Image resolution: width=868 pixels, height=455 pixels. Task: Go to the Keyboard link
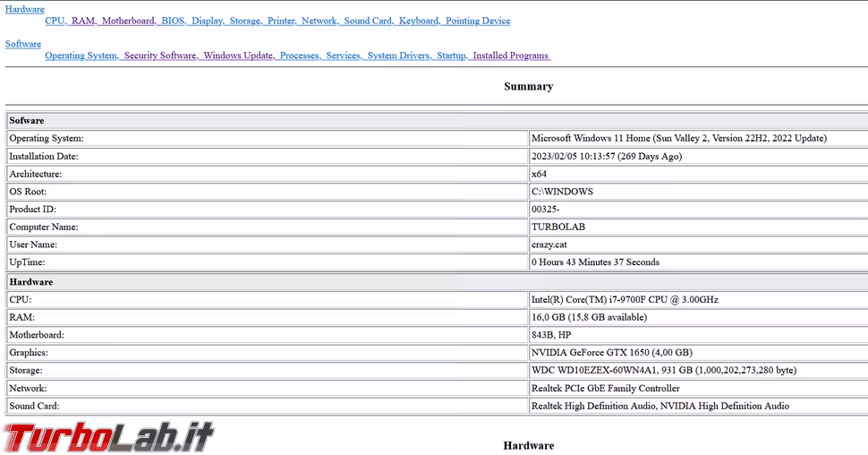click(418, 21)
